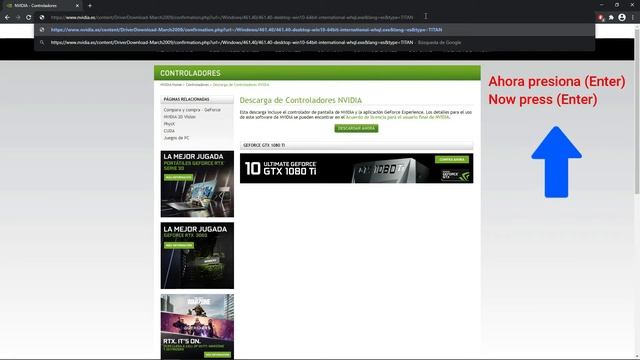Open the NVIDIA 3D Vision sidebar link
Viewport: 640px width, 360px height.
tap(180, 117)
